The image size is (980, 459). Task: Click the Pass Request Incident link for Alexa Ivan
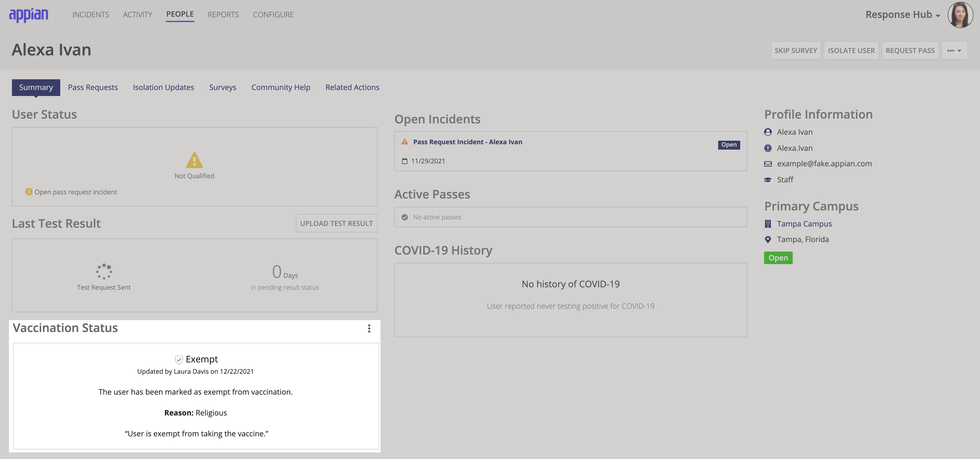tap(468, 142)
